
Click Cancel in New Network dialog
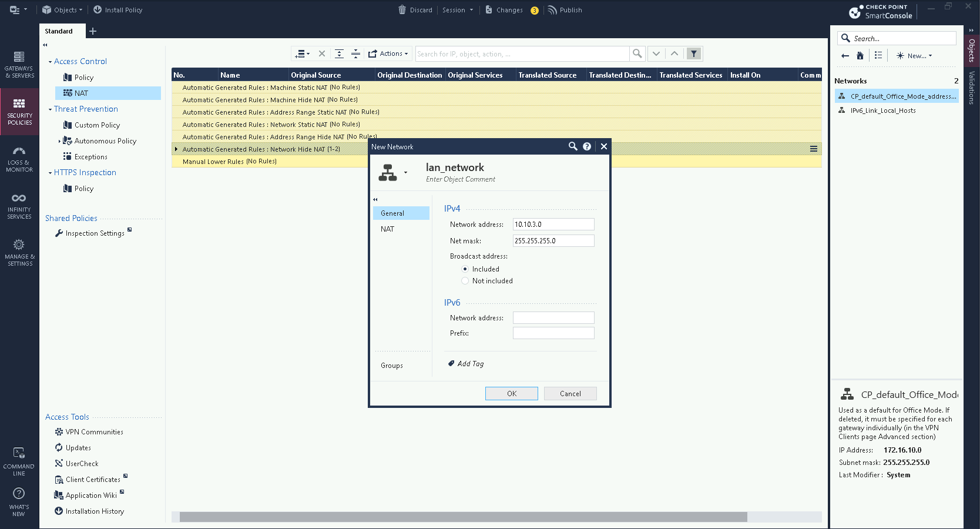coord(570,394)
